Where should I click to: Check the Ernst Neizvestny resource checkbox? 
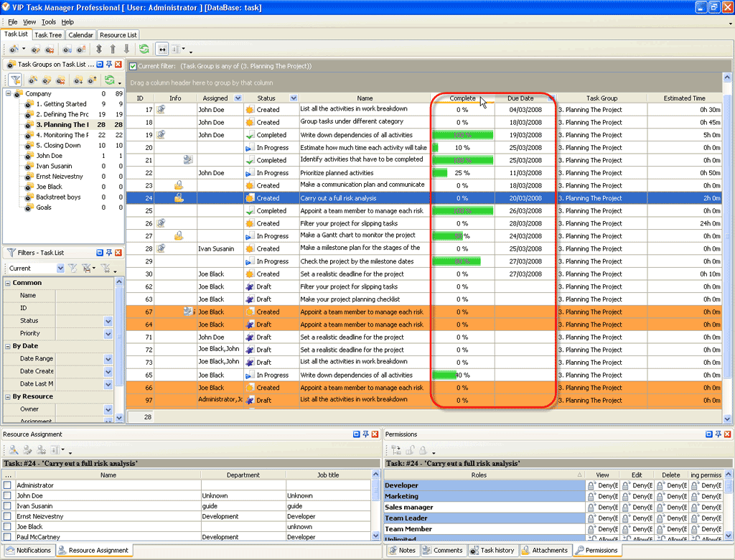[x=7, y=516]
